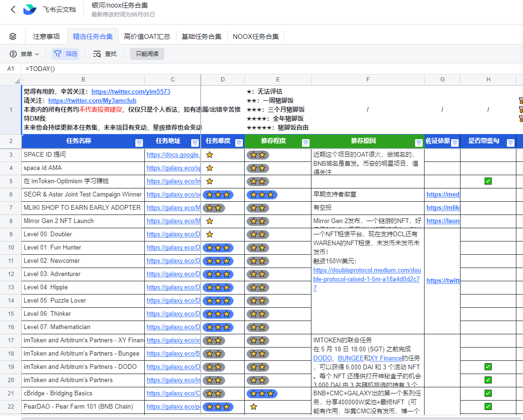Select 精选任务合集 tab

[93, 36]
